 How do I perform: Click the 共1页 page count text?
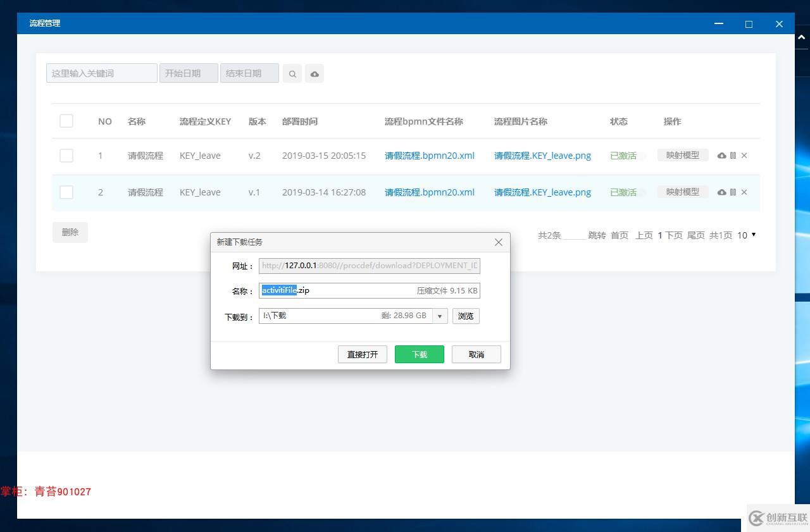(721, 235)
